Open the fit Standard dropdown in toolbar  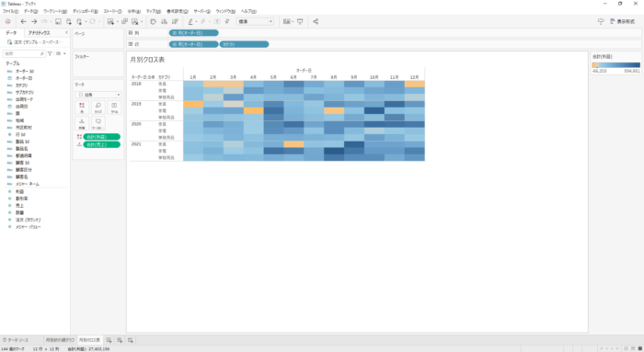coord(255,21)
